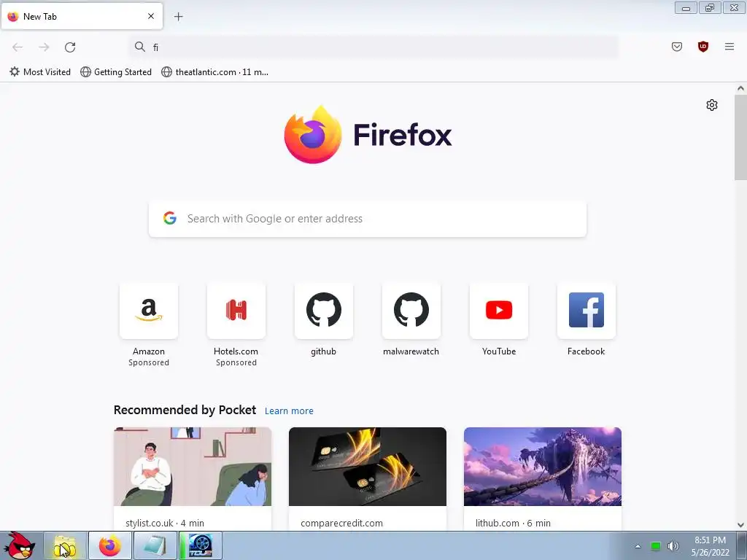Open the Save to Pocket icon
Image resolution: width=747 pixels, height=560 pixels.
point(676,47)
